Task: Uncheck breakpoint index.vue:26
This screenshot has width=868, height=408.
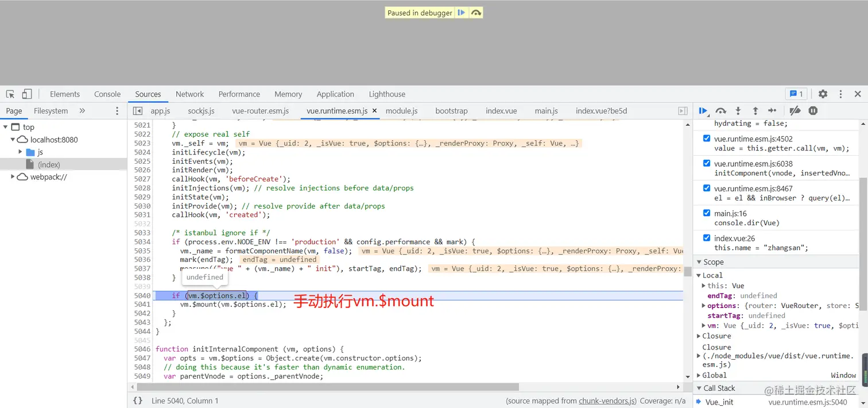Action: tap(707, 238)
